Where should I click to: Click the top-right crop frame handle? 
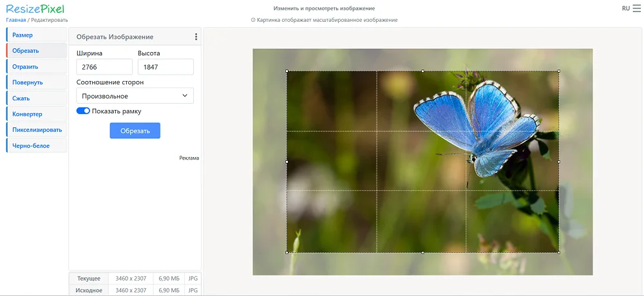click(x=558, y=71)
